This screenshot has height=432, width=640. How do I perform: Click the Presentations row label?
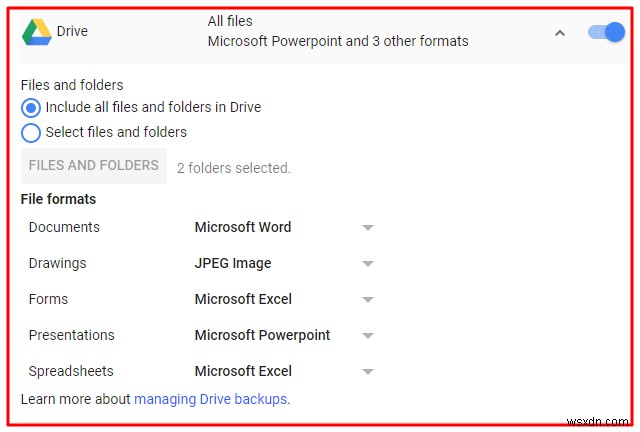pos(71,335)
